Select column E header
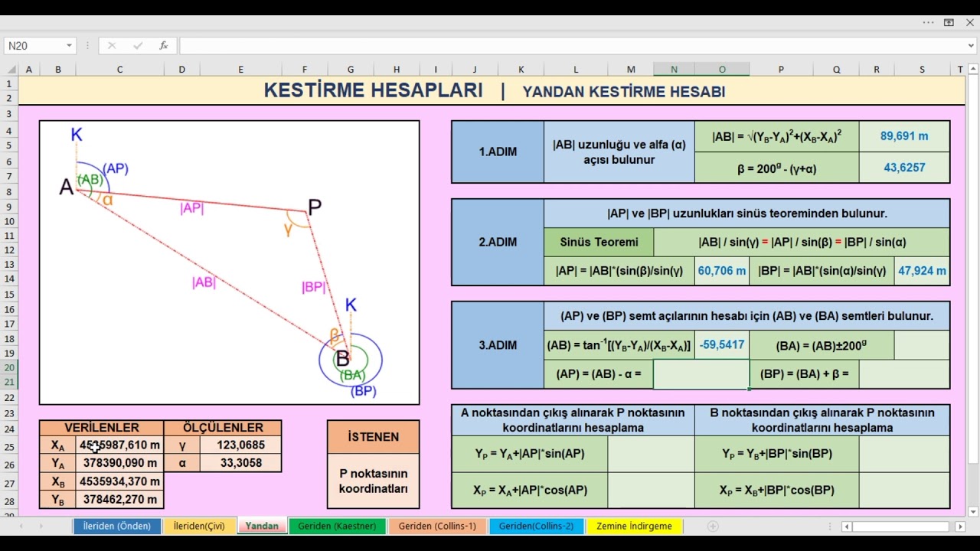Viewport: 980px width, 551px height. tap(240, 70)
